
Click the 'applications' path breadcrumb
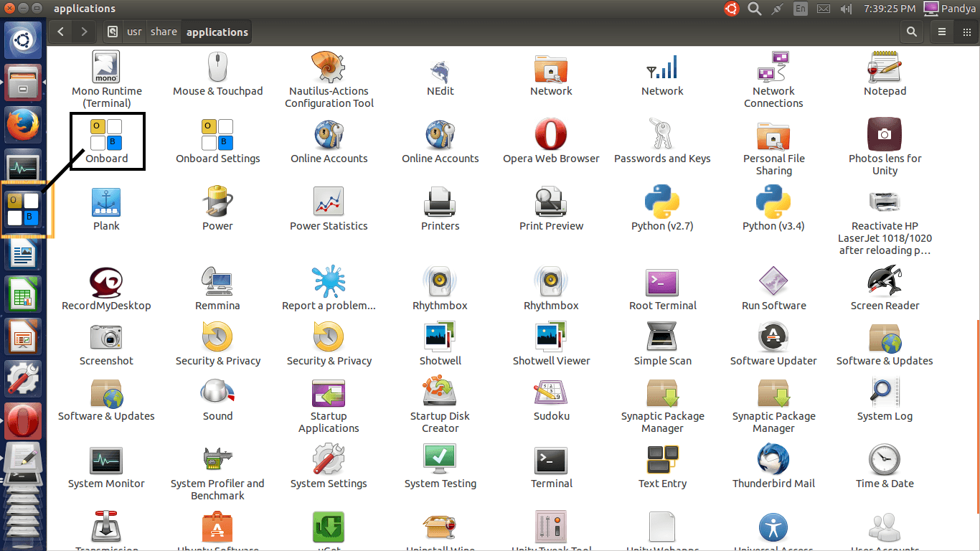(217, 32)
